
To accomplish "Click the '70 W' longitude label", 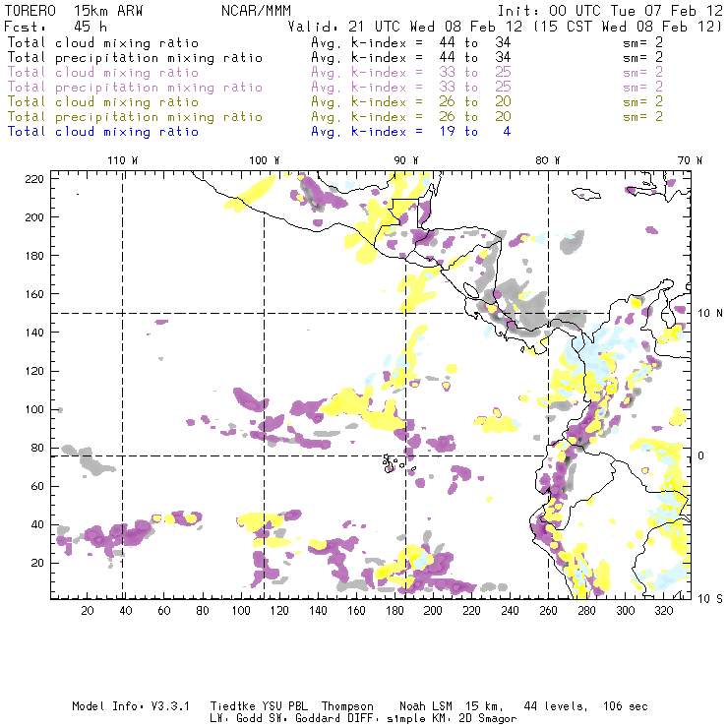I will click(690, 160).
